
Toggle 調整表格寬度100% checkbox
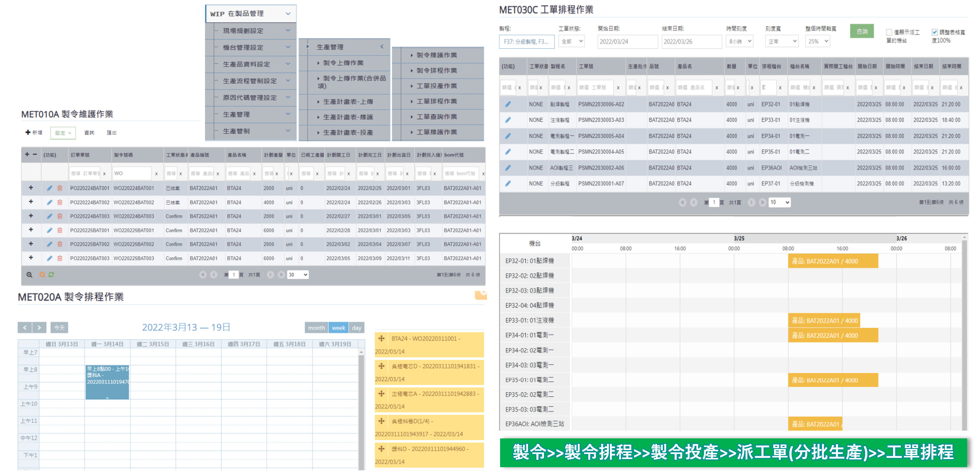coord(935,32)
